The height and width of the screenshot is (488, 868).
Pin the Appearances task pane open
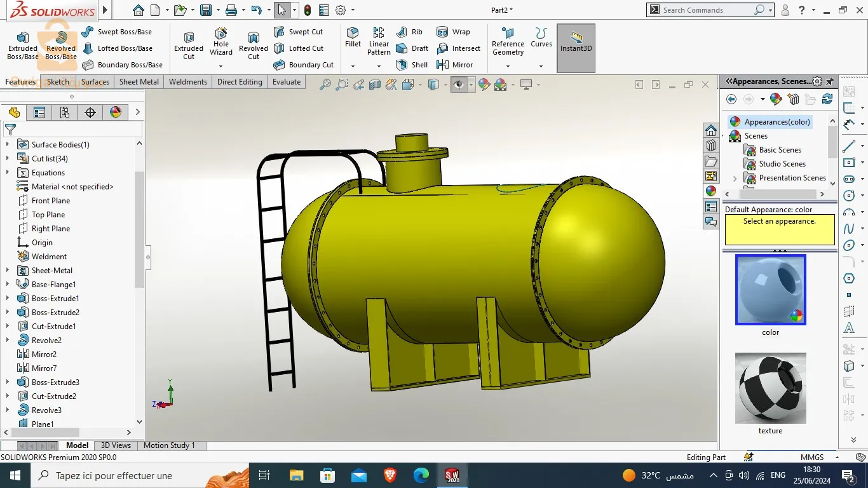coord(830,81)
